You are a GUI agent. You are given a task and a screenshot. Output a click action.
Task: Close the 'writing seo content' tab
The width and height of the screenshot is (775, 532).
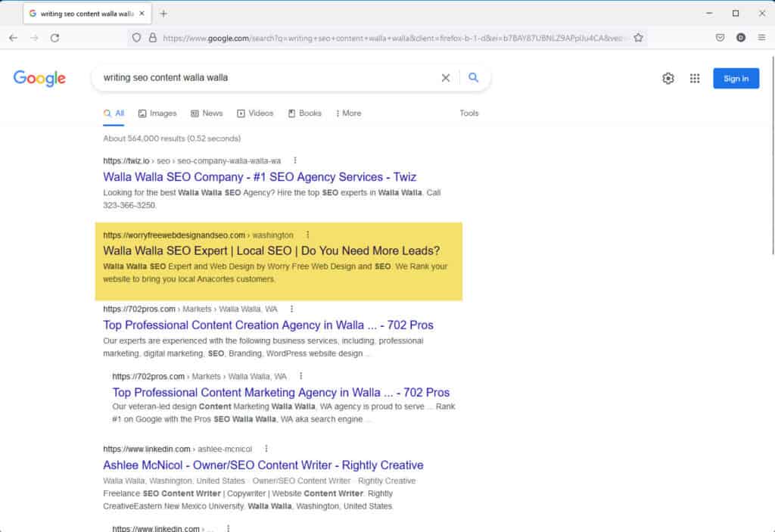coord(142,14)
